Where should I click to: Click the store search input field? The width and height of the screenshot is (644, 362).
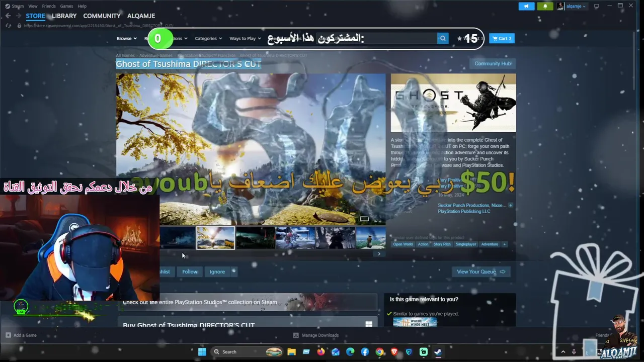(376, 38)
